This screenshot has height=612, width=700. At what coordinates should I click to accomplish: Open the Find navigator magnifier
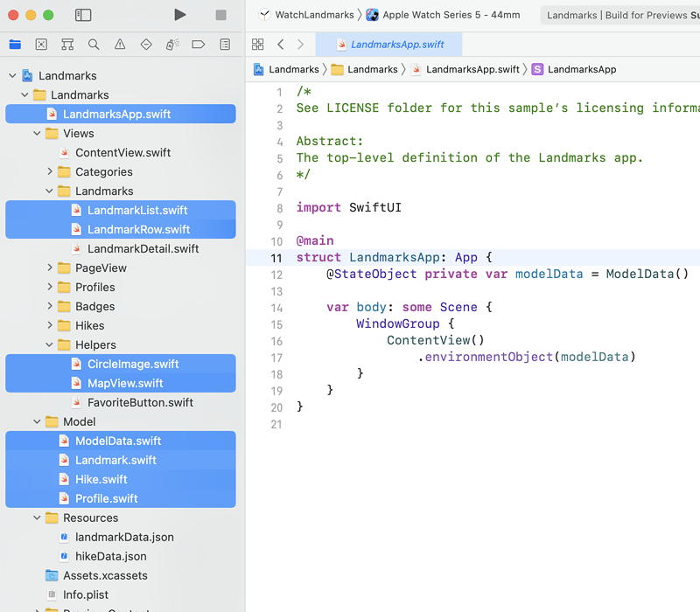pos(94,45)
